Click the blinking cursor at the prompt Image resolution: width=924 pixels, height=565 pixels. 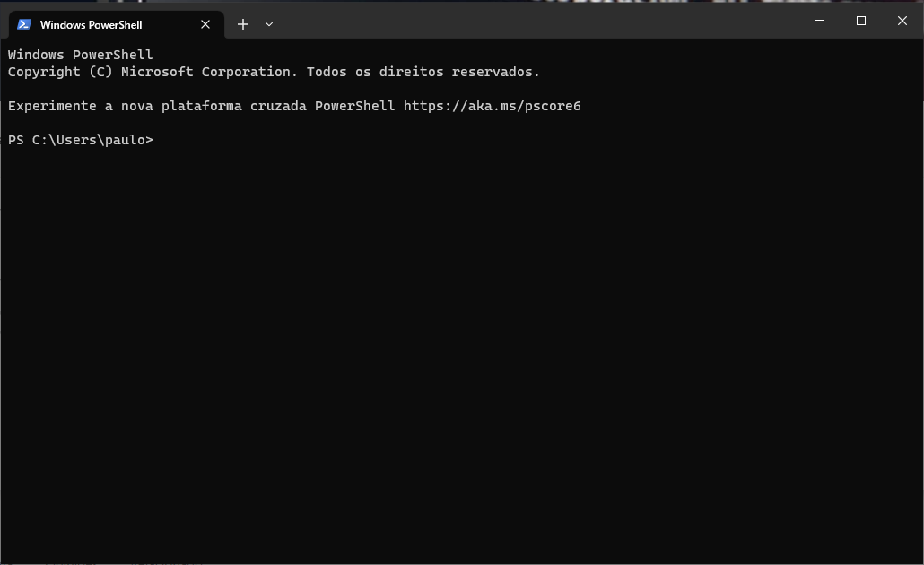[x=160, y=140]
